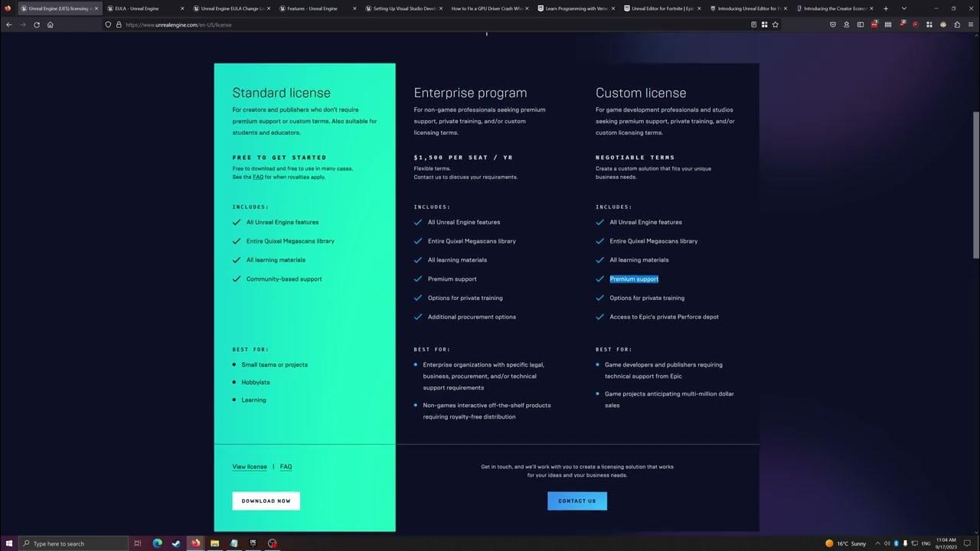Open the Windows Start menu
The width and height of the screenshot is (980, 551).
point(8,543)
